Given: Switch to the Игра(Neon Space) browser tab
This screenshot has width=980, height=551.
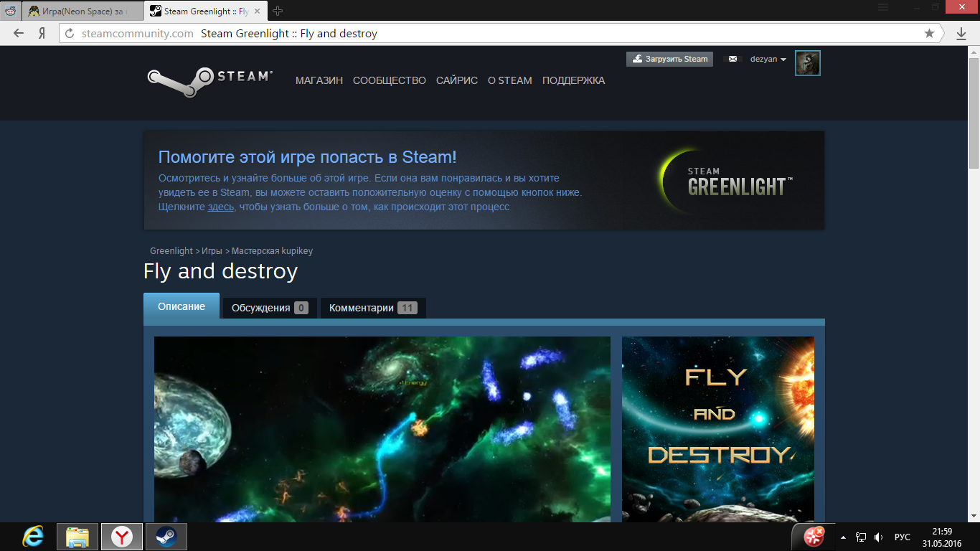Looking at the screenshot, I should pyautogui.click(x=83, y=11).
